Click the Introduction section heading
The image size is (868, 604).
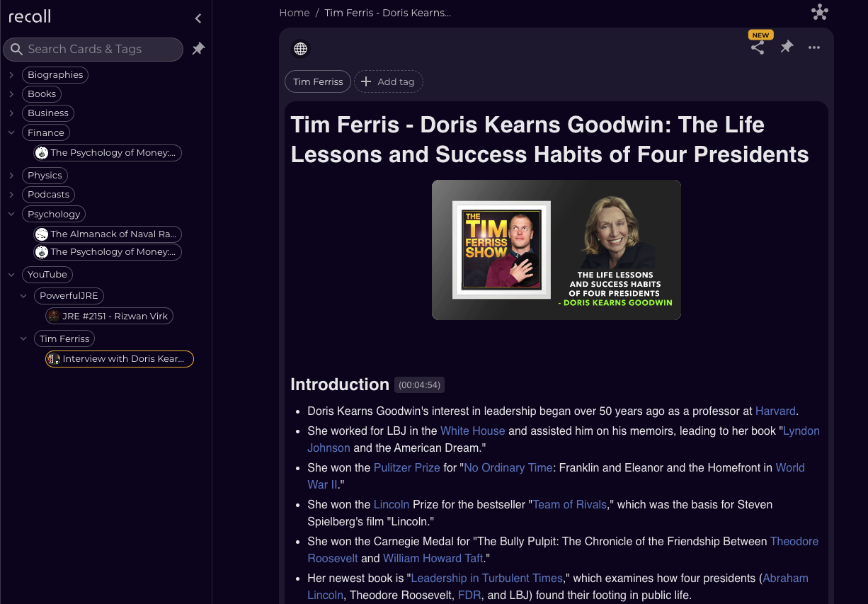coord(340,384)
